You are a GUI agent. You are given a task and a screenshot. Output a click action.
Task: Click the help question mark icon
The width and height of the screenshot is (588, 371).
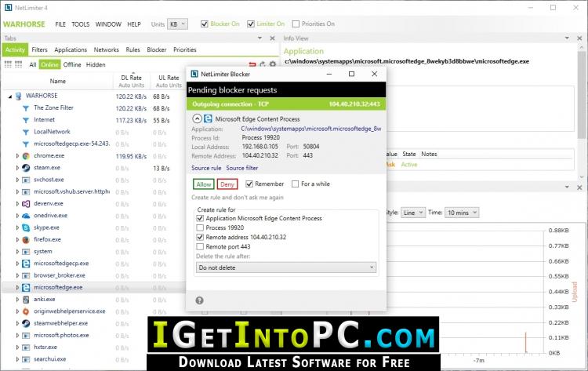click(199, 300)
